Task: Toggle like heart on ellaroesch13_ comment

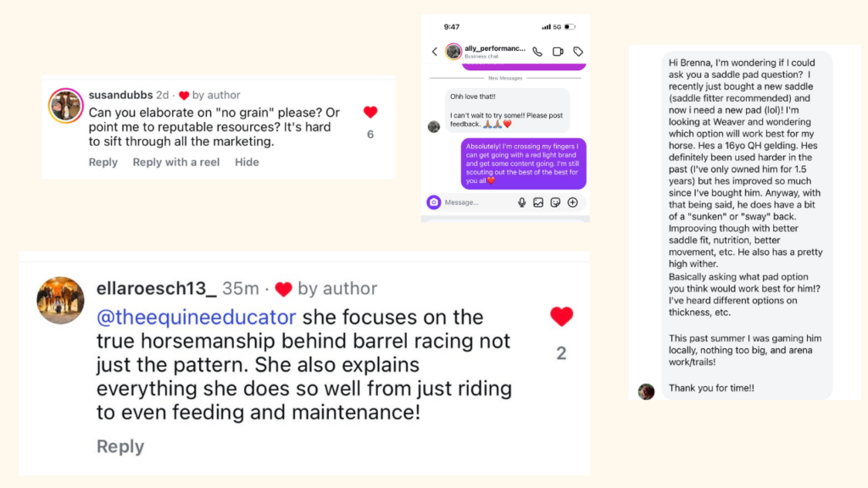Action: click(561, 317)
